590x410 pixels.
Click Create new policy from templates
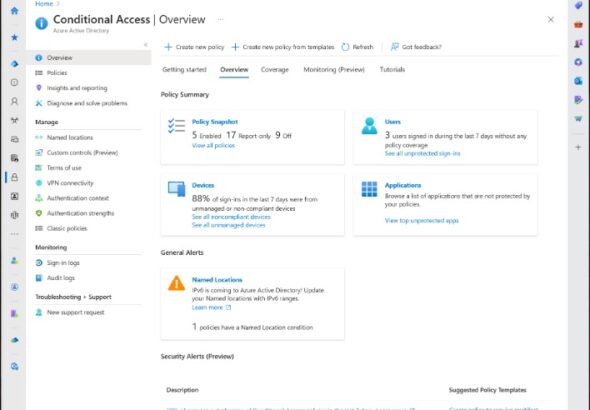(x=283, y=47)
